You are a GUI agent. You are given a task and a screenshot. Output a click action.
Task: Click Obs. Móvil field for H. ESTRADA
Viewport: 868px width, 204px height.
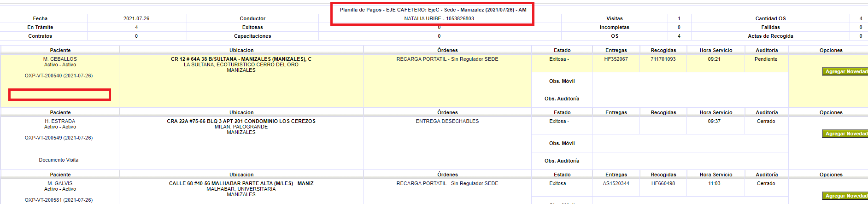click(690, 143)
